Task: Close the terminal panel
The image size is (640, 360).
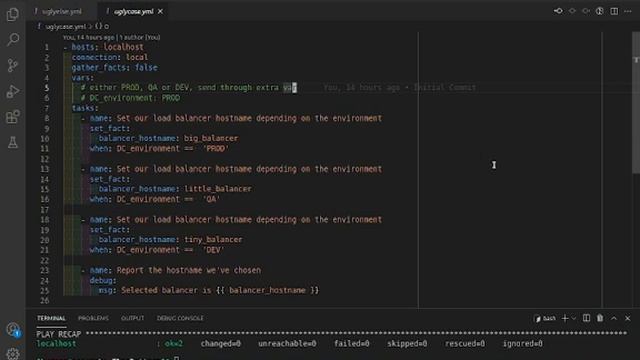Action: point(628,318)
